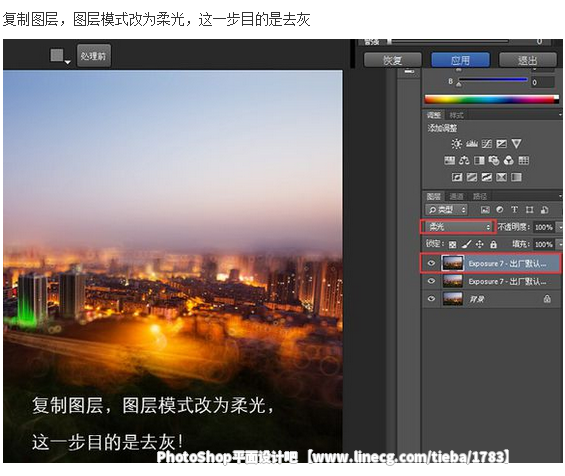Click the 背景 layer name
Viewport: 565px width, 476px height.
[x=476, y=299]
